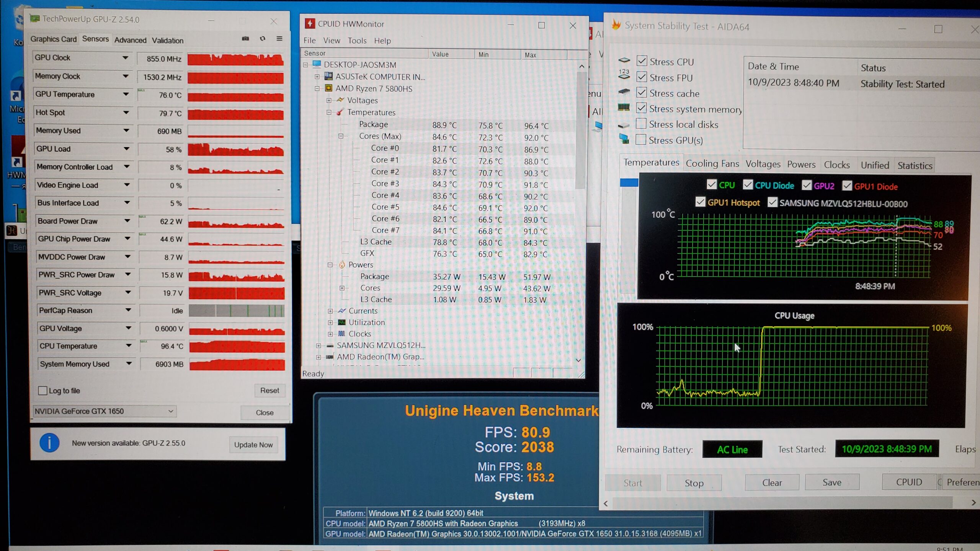The width and height of the screenshot is (980, 551).
Task: Tick the Log to file checkbox
Action: click(43, 391)
